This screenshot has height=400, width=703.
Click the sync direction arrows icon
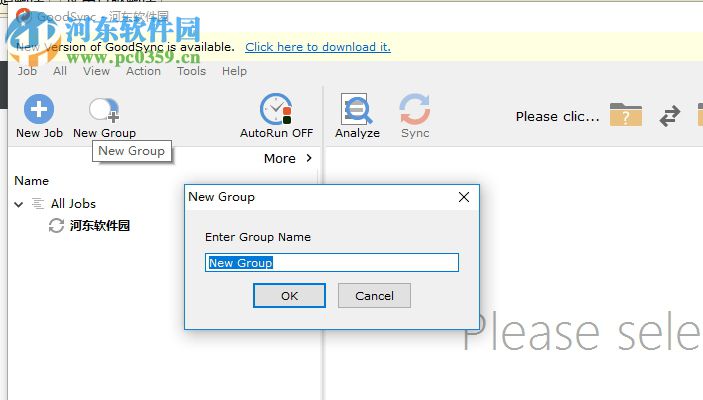[x=670, y=116]
